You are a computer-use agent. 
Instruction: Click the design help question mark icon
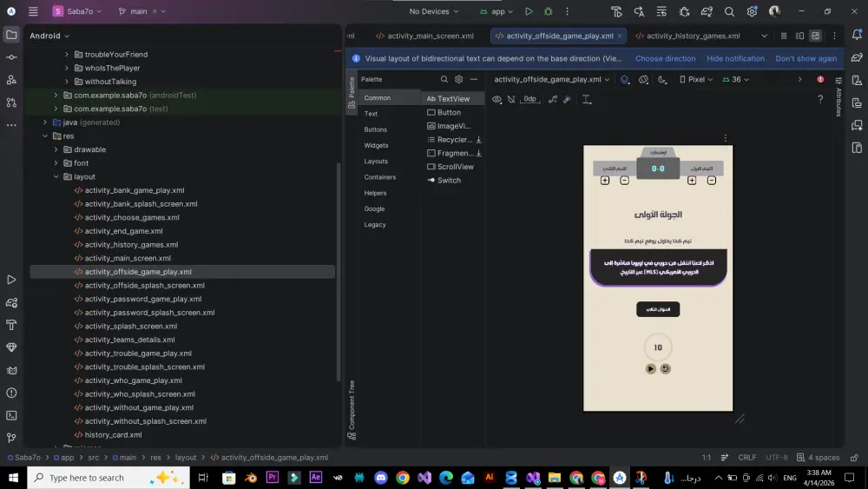[x=820, y=99]
